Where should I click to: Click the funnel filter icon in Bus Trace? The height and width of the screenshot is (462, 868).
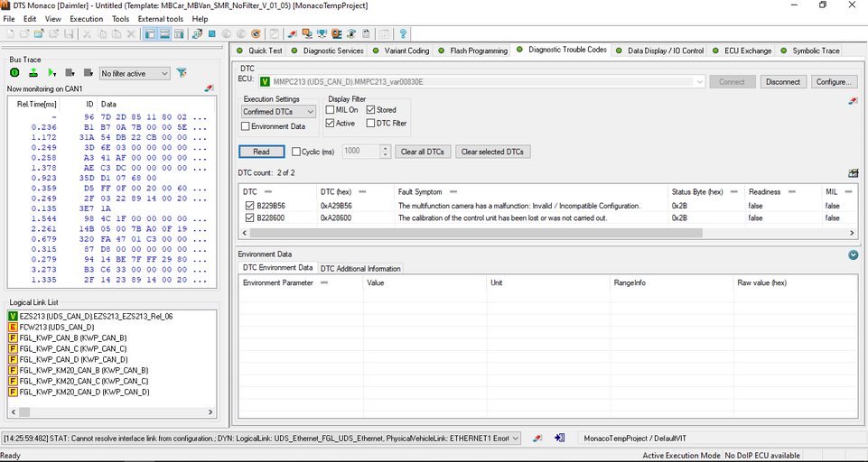click(x=181, y=72)
